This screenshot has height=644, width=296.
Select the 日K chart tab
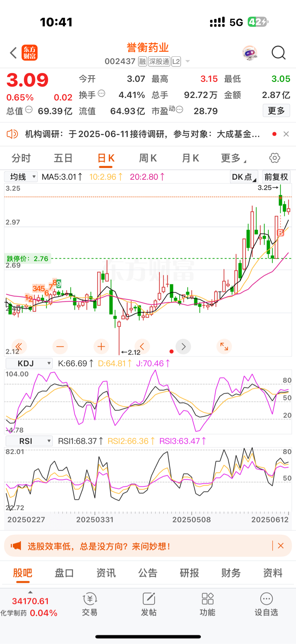[106, 158]
